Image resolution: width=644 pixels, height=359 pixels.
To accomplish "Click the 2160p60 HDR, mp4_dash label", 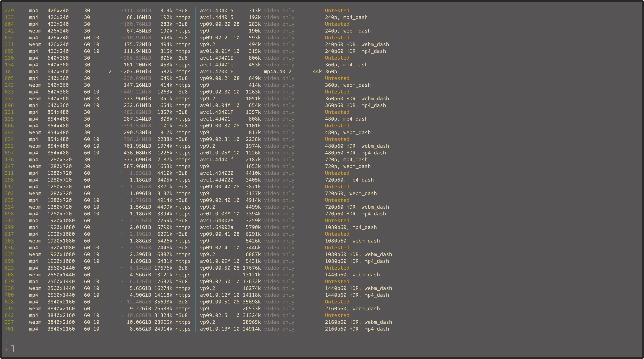I will (357, 329).
